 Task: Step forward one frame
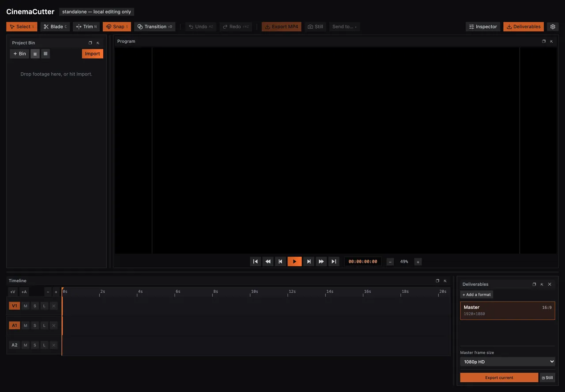(x=309, y=261)
